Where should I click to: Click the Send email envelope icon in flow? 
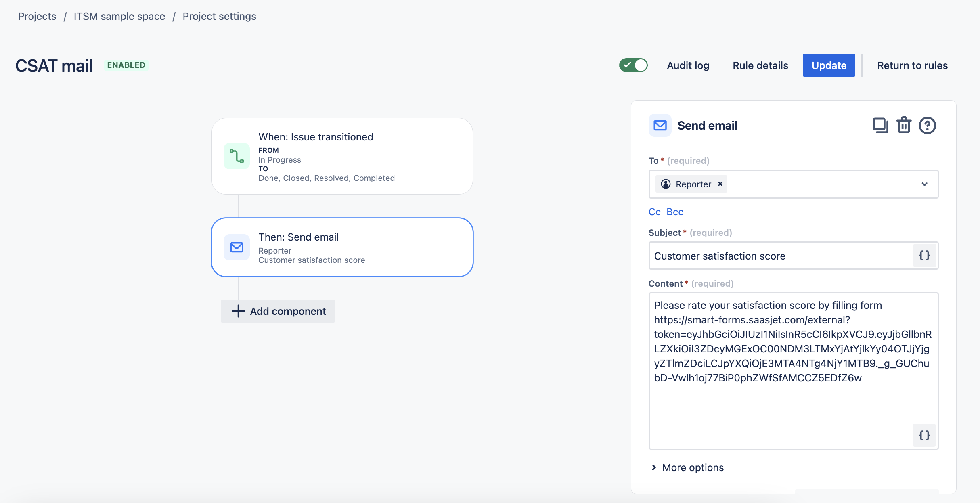237,247
